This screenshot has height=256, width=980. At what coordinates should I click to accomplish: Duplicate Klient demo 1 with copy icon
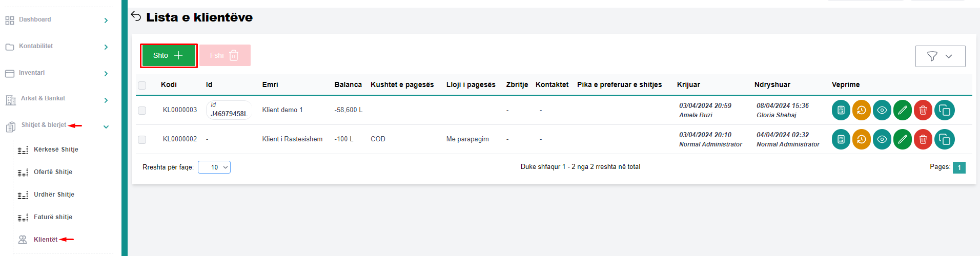(x=944, y=110)
